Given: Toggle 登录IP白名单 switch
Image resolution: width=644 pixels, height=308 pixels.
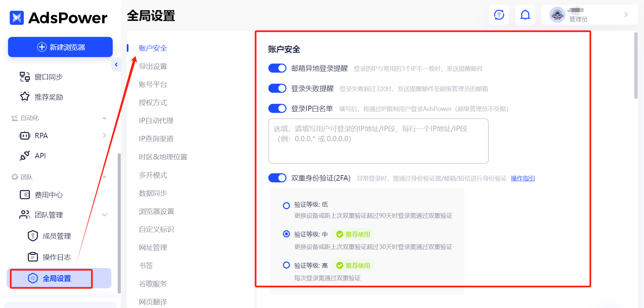Looking at the screenshot, I should [x=277, y=108].
